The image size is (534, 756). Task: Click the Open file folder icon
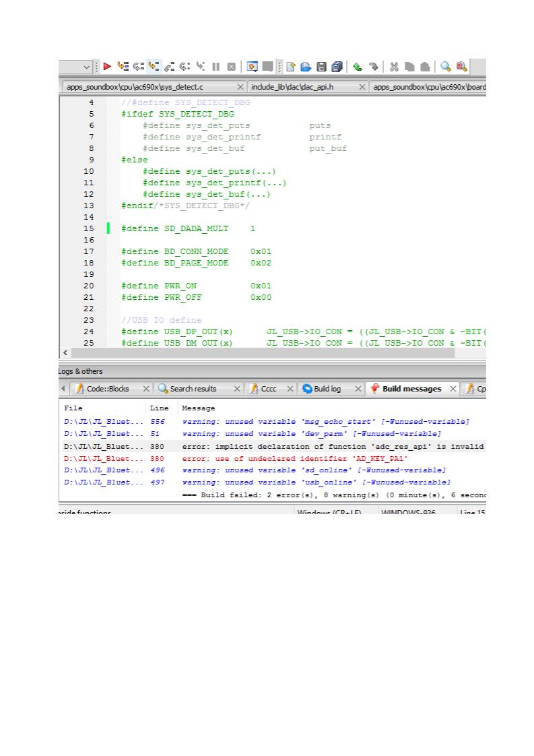click(306, 67)
